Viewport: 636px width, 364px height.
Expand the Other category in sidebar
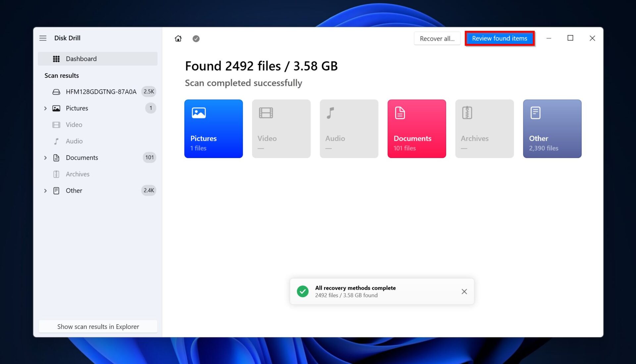click(x=45, y=190)
